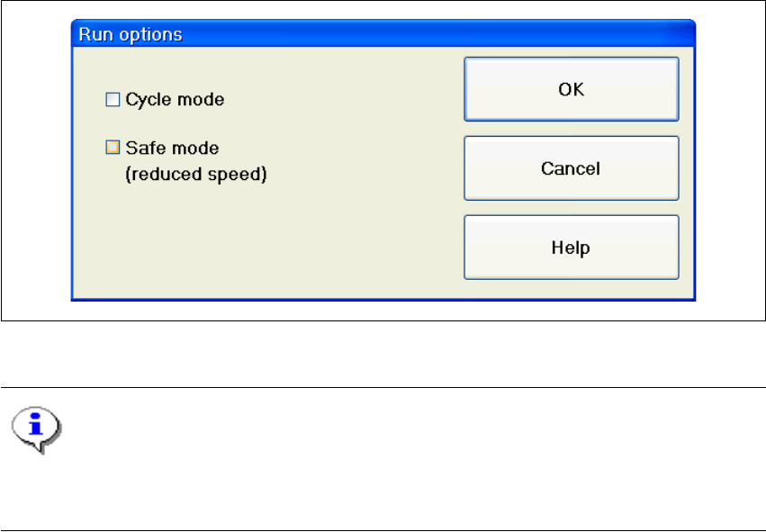Screen dimensions: 766x532
Task: Enable the Cycle mode checkbox
Action: click(x=113, y=100)
